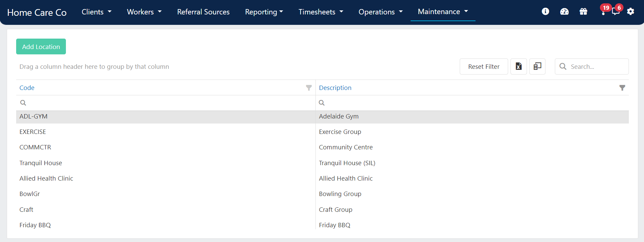The width and height of the screenshot is (644, 242).
Task: Open the Reporting dropdown menu
Action: coord(264,12)
